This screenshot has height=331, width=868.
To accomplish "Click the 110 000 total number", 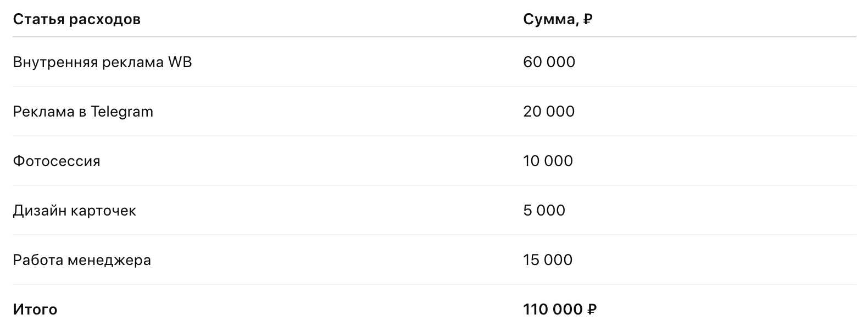I will pos(553,310).
